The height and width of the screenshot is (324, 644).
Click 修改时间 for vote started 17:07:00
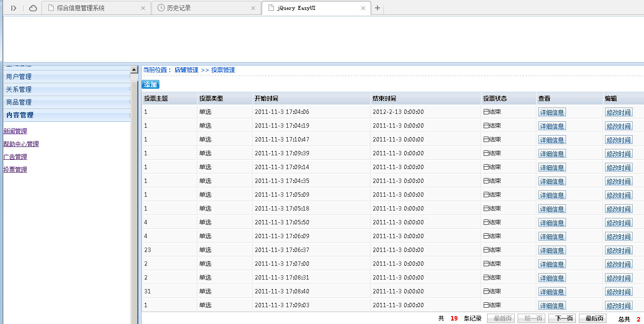pyautogui.click(x=619, y=264)
